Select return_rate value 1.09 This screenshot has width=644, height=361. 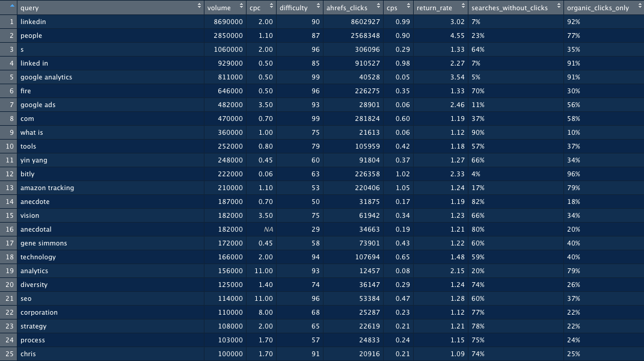457,354
